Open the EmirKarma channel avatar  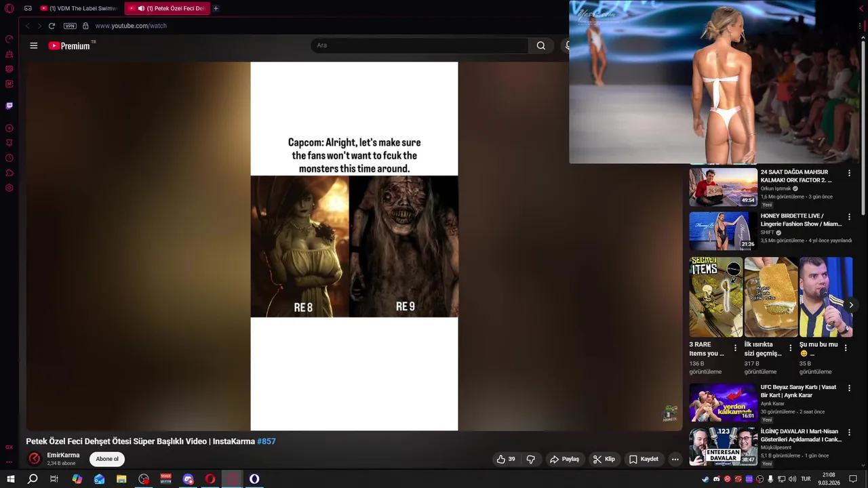click(34, 459)
